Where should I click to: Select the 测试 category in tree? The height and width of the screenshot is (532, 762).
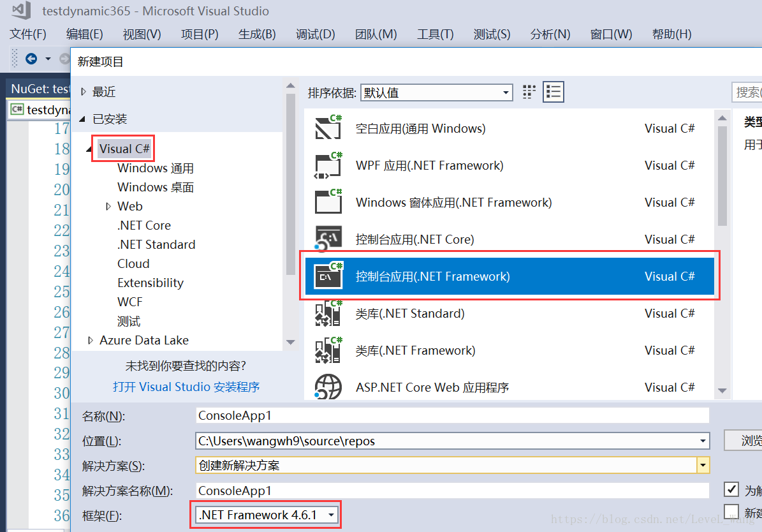[x=129, y=321]
